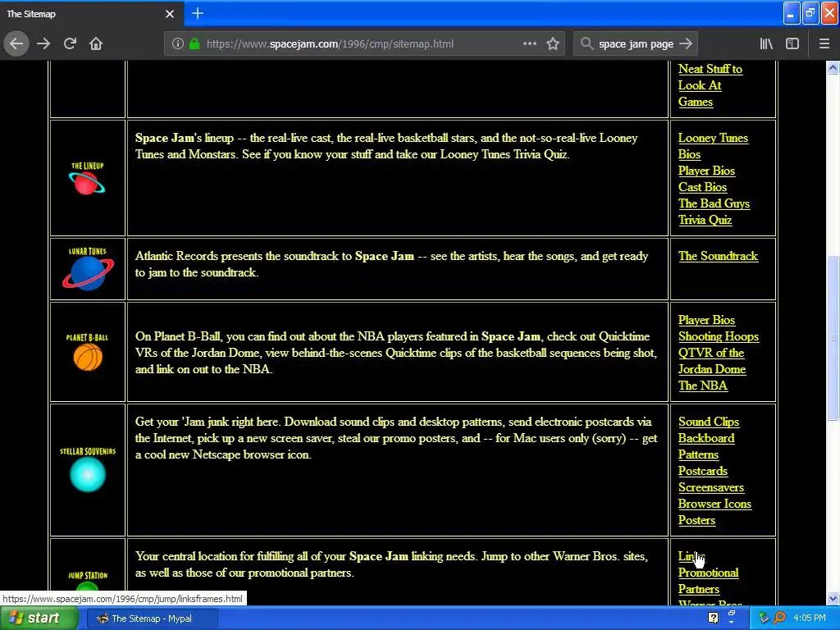Click the vertical scrollbar thumb

pos(833,338)
